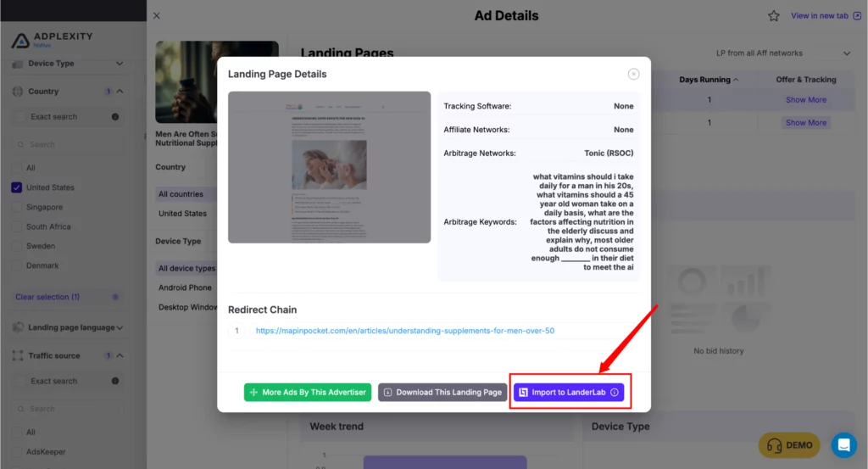The height and width of the screenshot is (469, 868).
Task: Check the South Africa checkbox
Action: coord(17,226)
